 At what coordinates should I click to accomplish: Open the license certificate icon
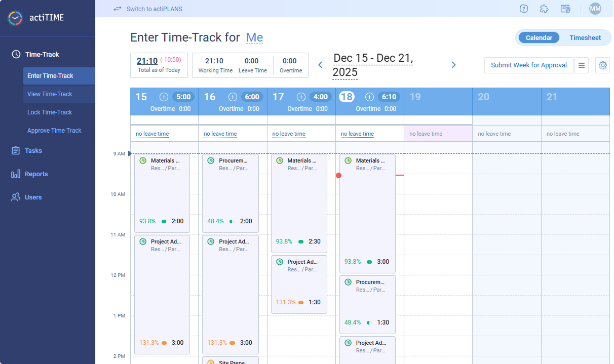click(565, 9)
